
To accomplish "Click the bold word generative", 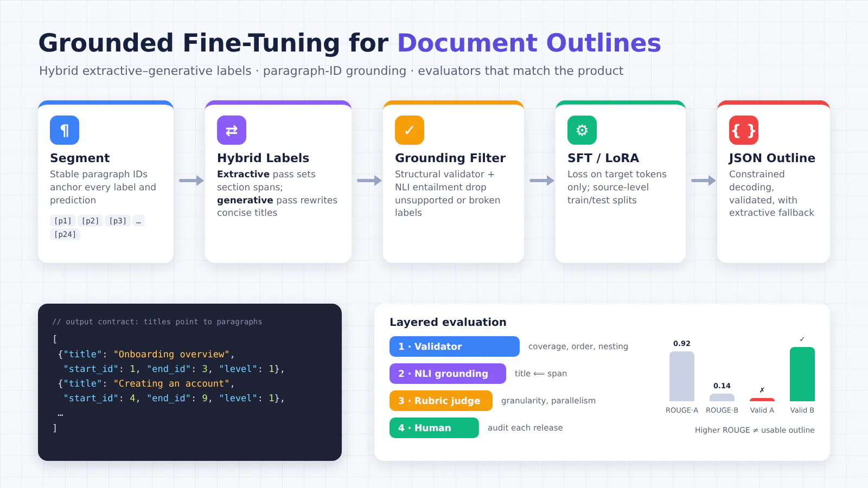I will tap(245, 200).
